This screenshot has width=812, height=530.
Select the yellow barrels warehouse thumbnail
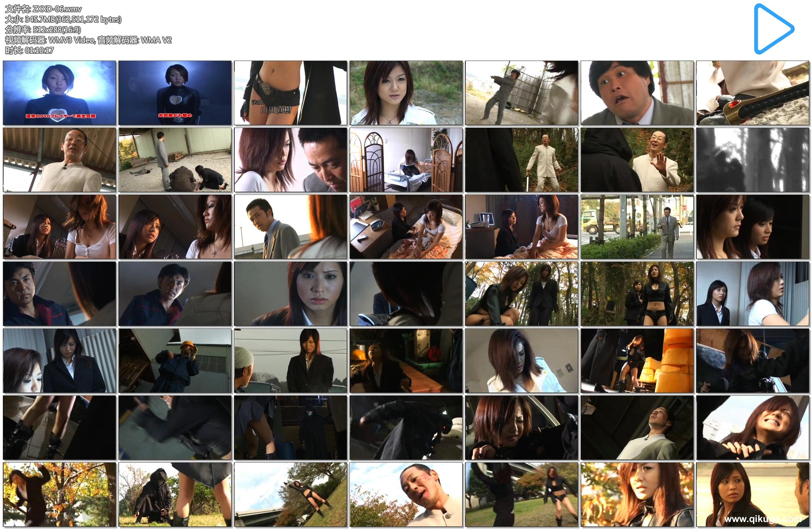coord(637,361)
